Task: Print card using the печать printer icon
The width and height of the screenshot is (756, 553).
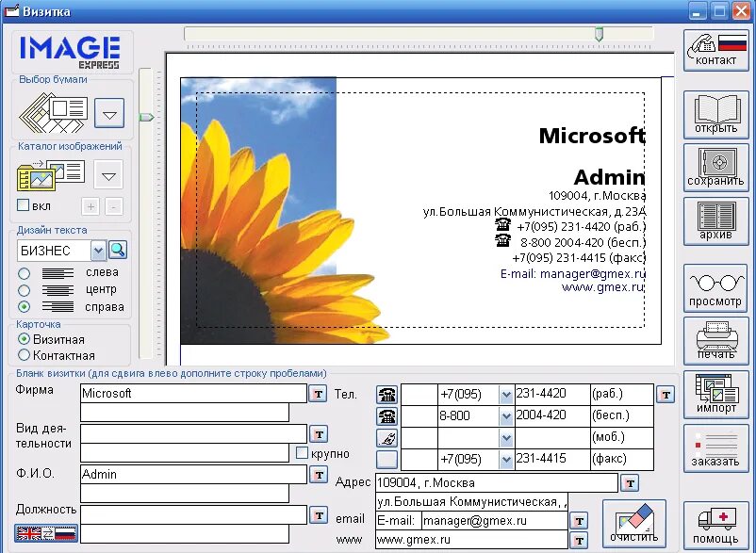Action: [x=716, y=341]
